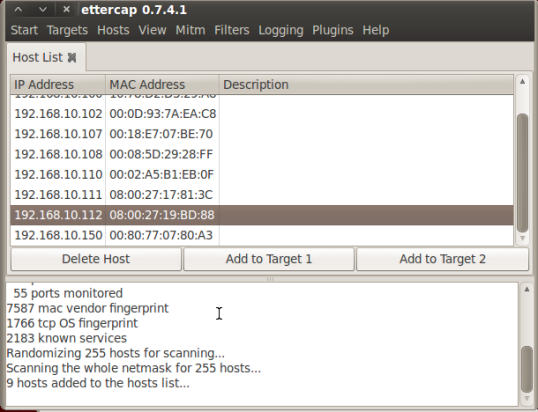This screenshot has height=412, width=538.
Task: Click the host list vertical scrollbar thumb
Action: (522, 173)
